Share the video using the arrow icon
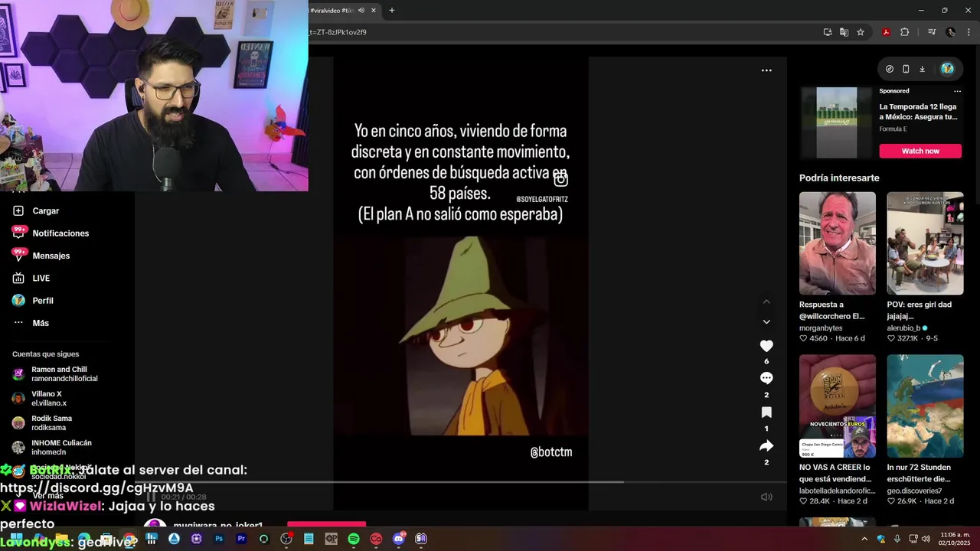 tap(766, 446)
